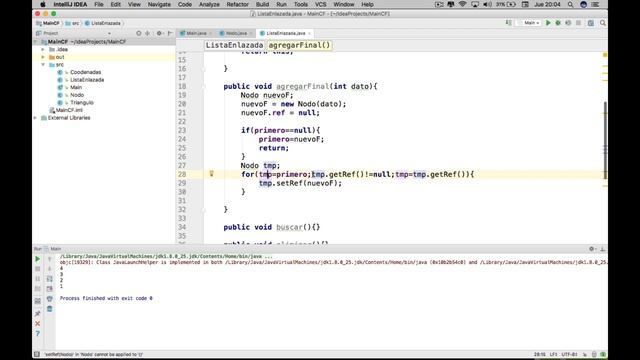Select MainCF.iml file in project tree
640x360 pixels.
tap(69, 110)
